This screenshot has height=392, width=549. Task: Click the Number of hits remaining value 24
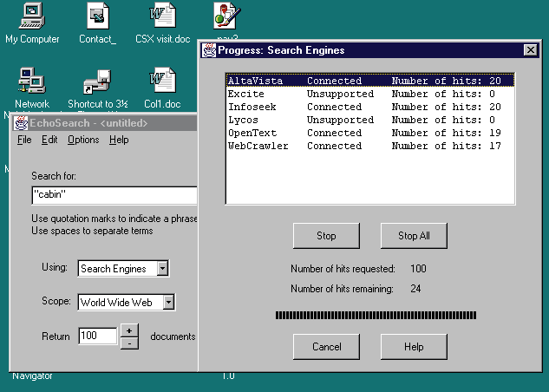(x=415, y=289)
